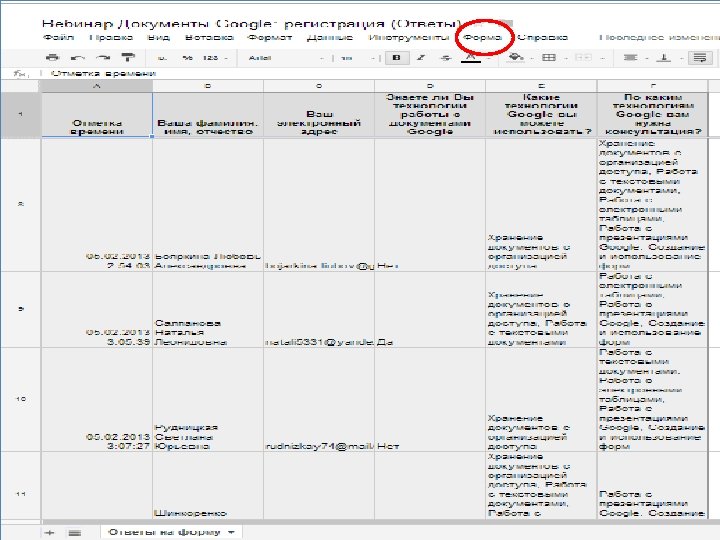Open the Правка menu

pyautogui.click(x=111, y=37)
